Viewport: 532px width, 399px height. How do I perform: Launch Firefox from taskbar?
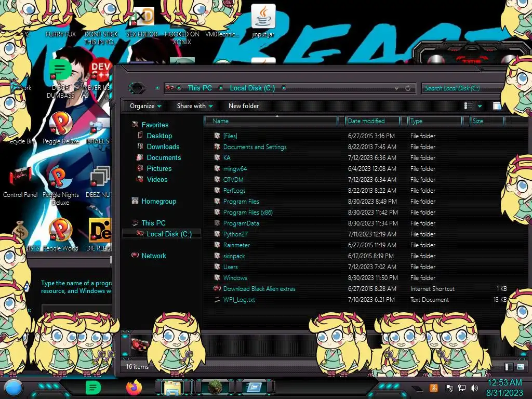point(134,388)
